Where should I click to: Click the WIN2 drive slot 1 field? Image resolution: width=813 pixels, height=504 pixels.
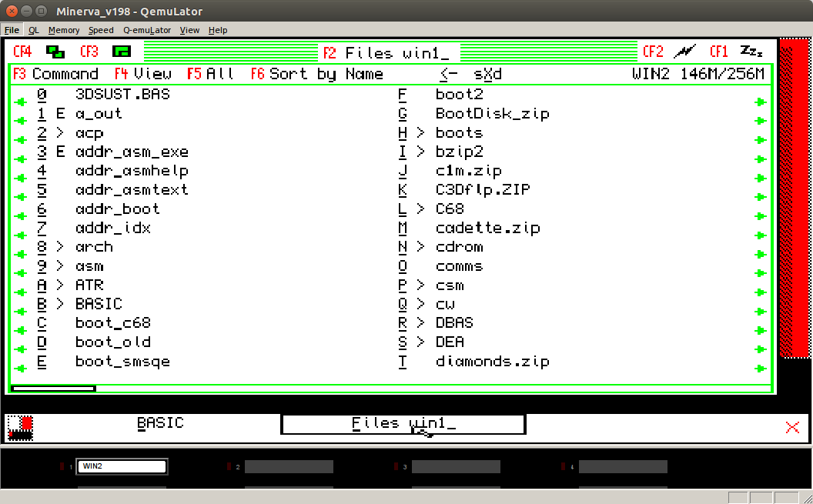pyautogui.click(x=122, y=466)
